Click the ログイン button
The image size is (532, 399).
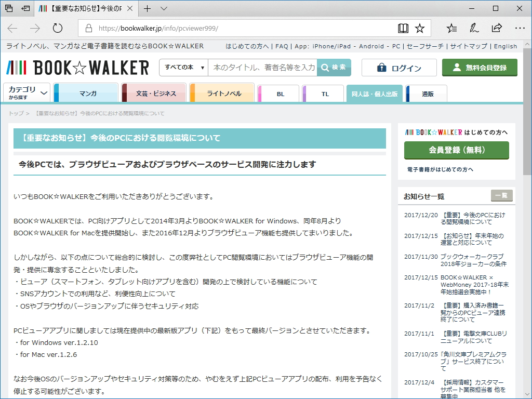click(x=399, y=68)
